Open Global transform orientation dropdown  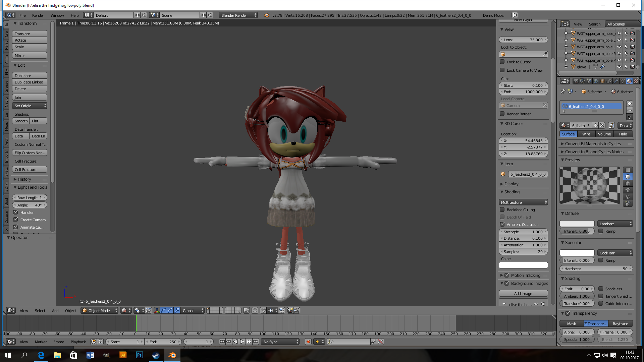tap(193, 310)
